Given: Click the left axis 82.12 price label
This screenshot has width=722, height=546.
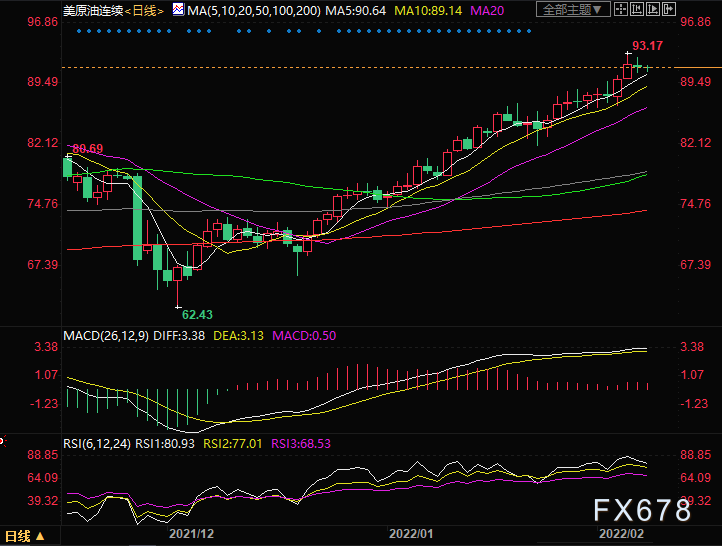Looking at the screenshot, I should (43, 143).
